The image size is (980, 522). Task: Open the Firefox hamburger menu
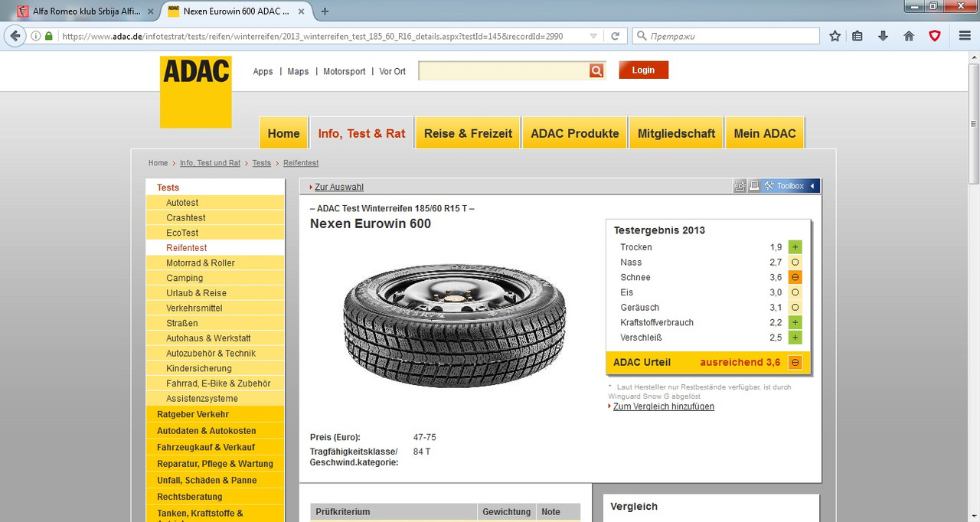pyautogui.click(x=965, y=36)
